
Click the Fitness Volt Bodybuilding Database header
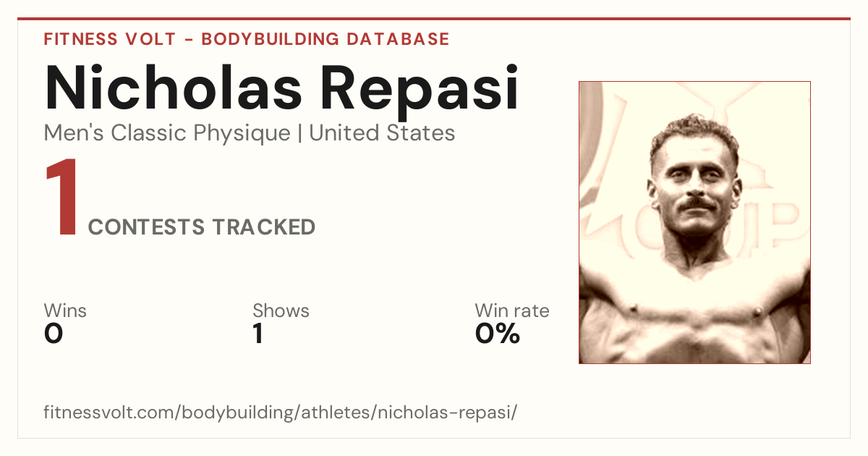[247, 39]
